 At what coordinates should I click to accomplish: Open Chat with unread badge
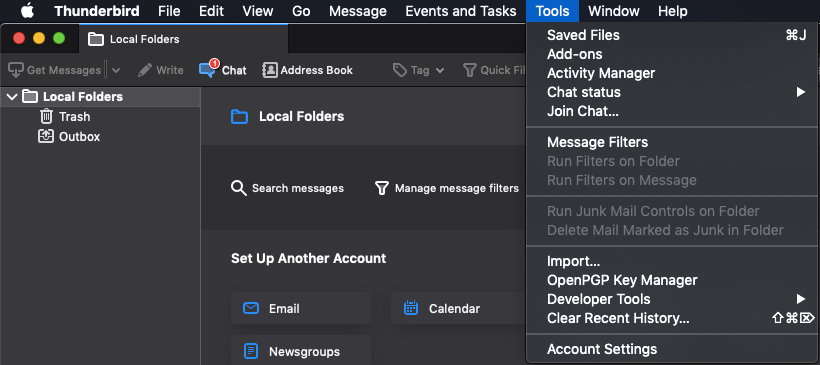tap(223, 70)
